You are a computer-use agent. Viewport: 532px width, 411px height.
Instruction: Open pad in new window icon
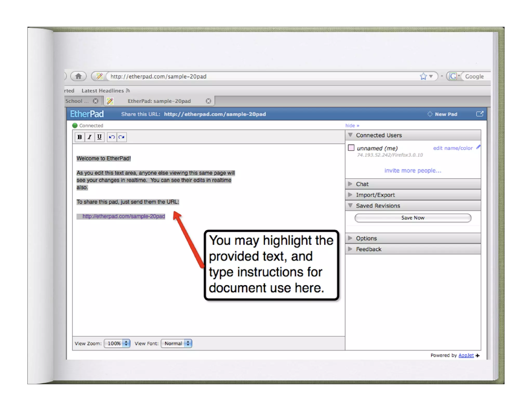point(480,114)
